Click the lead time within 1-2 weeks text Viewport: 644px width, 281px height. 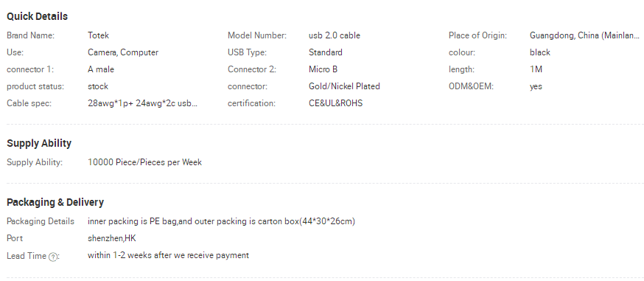168,255
